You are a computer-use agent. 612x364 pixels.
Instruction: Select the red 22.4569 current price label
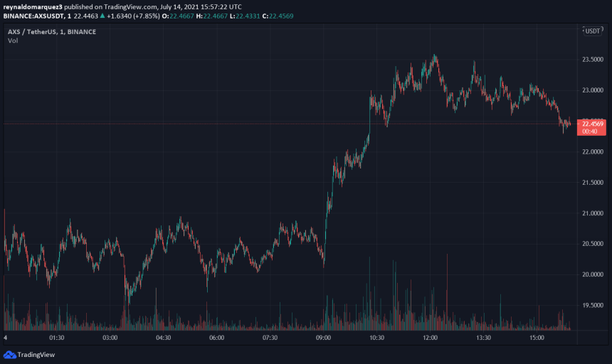coord(593,124)
